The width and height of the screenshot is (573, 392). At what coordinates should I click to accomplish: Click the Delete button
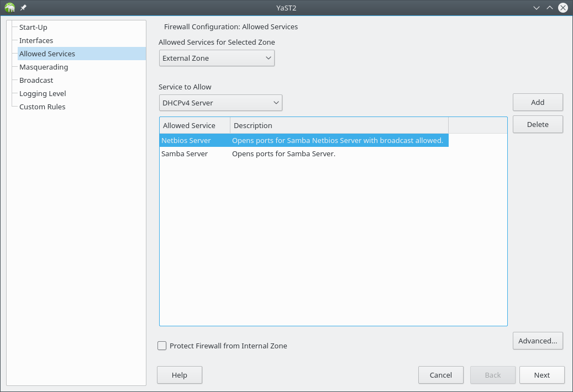[x=538, y=124]
